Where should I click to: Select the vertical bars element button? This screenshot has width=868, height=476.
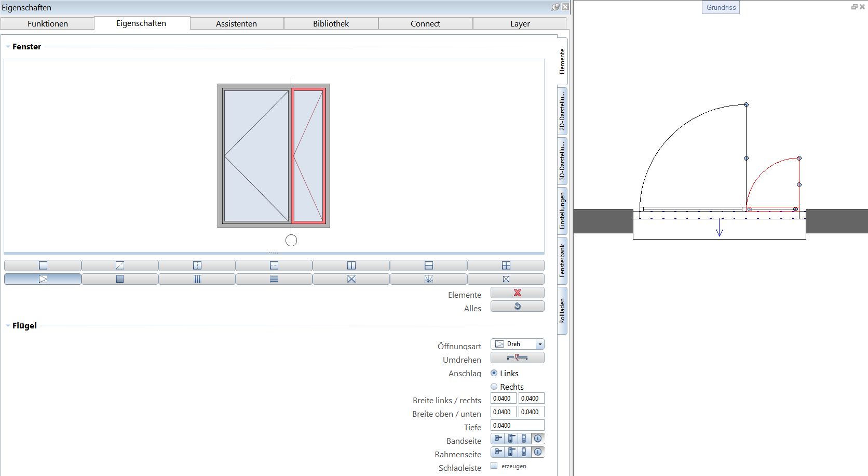[197, 279]
